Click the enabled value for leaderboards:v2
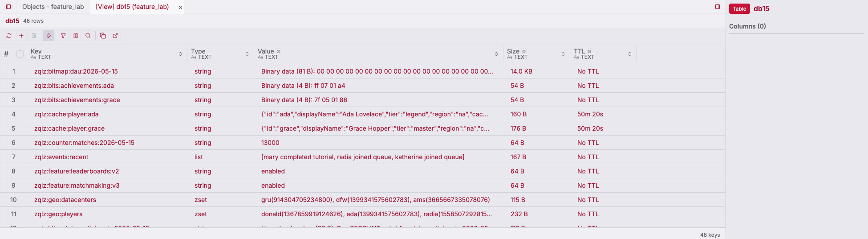Image resolution: width=868 pixels, height=239 pixels. pos(378,171)
